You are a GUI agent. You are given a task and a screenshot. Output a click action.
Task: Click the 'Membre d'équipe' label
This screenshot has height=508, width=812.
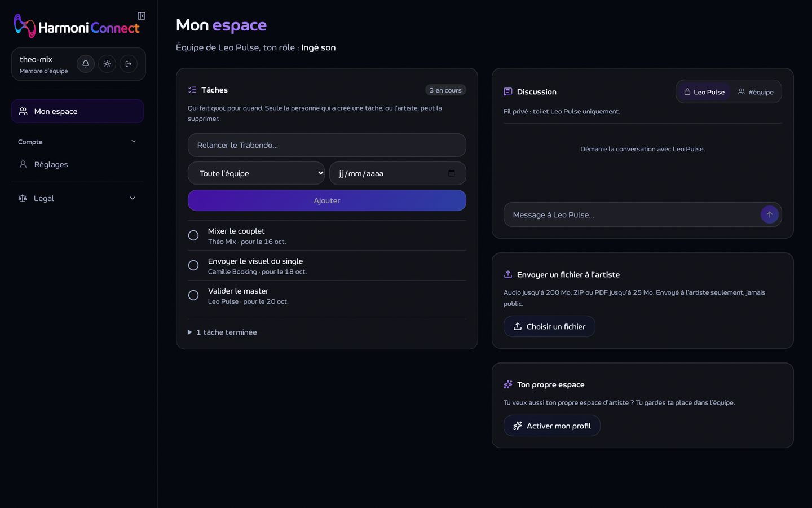[x=44, y=71]
